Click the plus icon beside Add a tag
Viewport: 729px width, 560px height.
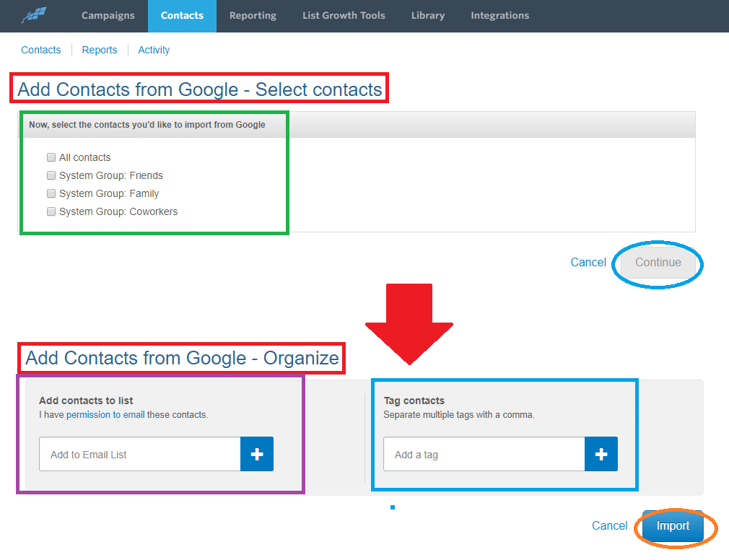(601, 454)
